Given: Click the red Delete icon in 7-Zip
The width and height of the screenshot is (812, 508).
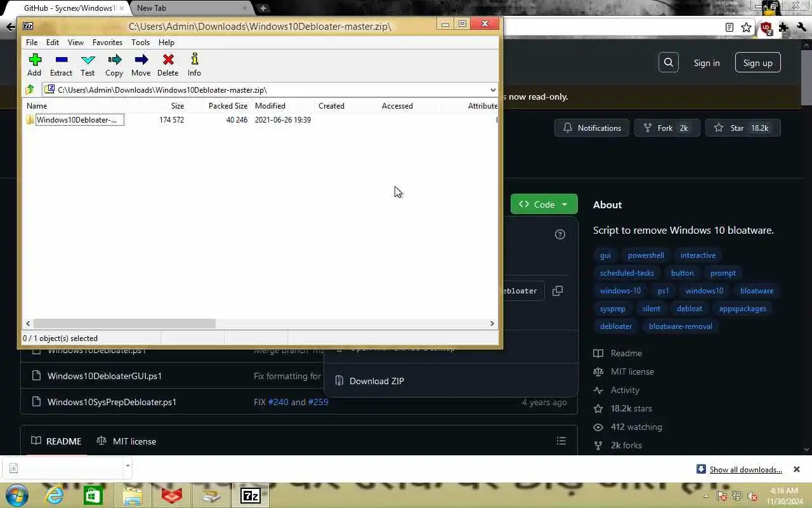Looking at the screenshot, I should (x=168, y=60).
